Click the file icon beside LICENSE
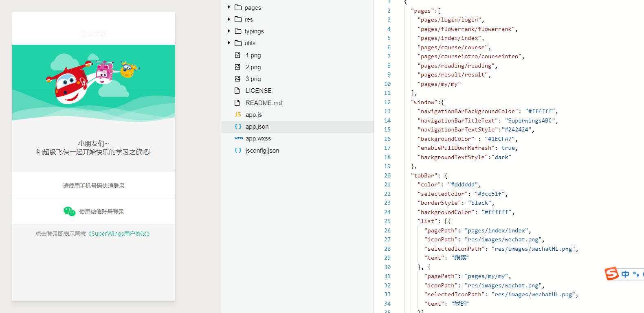Image resolution: width=644 pixels, height=313 pixels. pyautogui.click(x=237, y=90)
